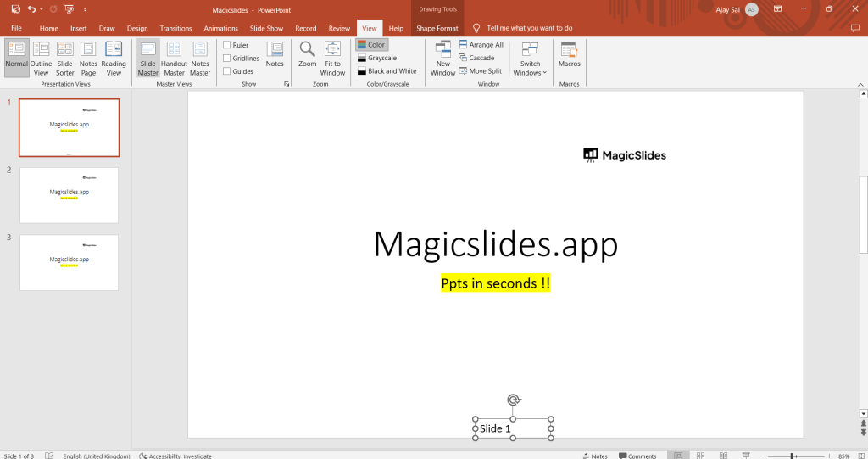Click the Save icon in Quick Access Toolbar
The height and width of the screenshot is (459, 868).
pos(15,9)
